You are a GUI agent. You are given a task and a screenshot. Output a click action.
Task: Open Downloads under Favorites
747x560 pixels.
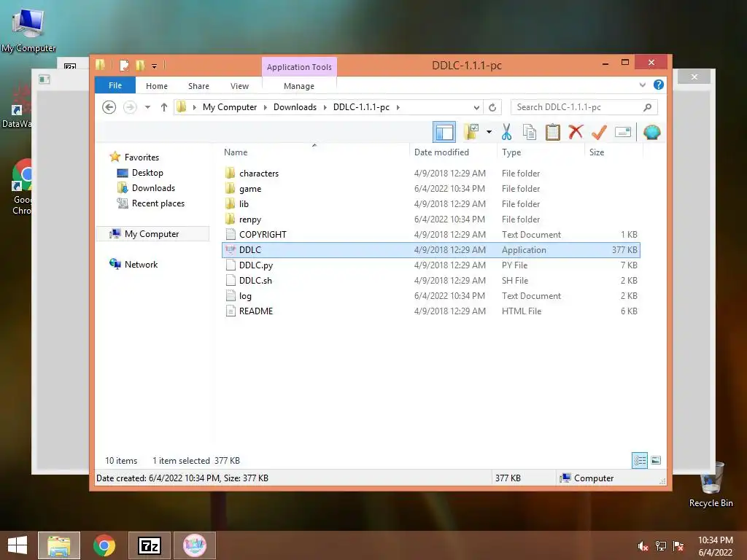point(146,187)
